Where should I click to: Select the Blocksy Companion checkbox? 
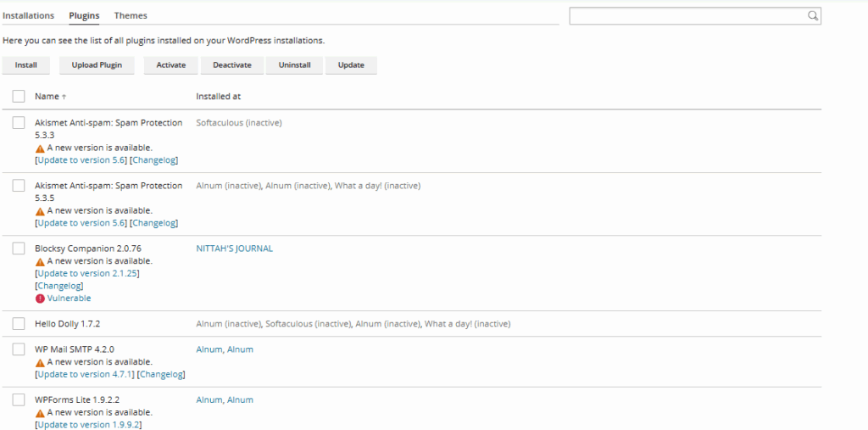(19, 249)
